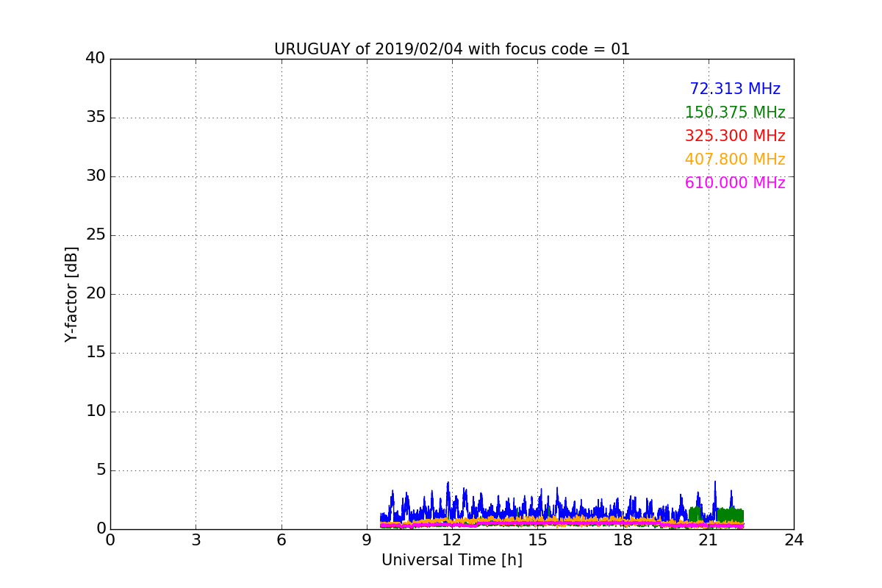Click the y-axis tick label 25
The image size is (882, 588).
point(96,234)
